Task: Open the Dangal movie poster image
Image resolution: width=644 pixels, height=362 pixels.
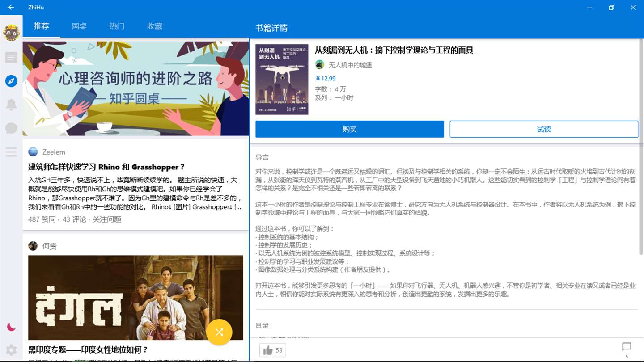Action: pyautogui.click(x=136, y=298)
